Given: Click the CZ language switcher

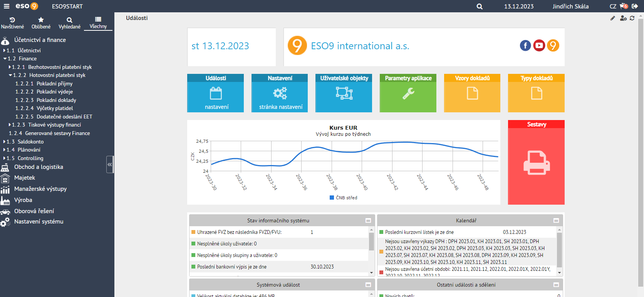Looking at the screenshot, I should click(x=613, y=6).
